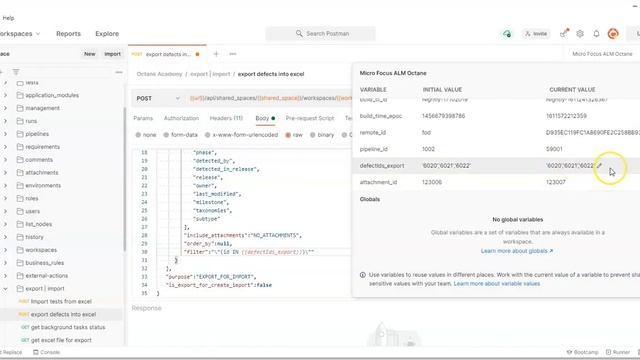
Task: Collapse the export | import folder
Action: tap(5, 289)
